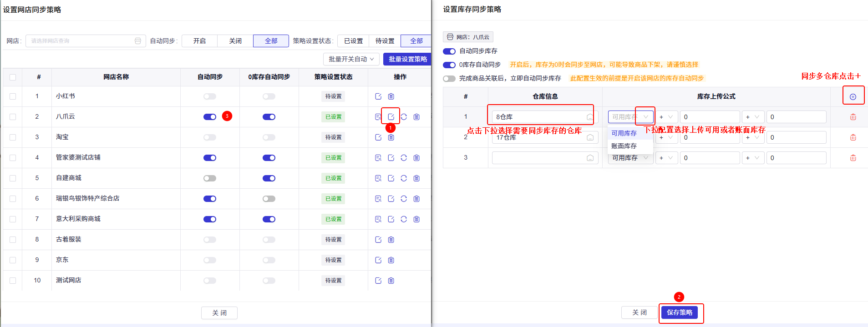Choose 可用库存 from the dropdown list

(630, 133)
